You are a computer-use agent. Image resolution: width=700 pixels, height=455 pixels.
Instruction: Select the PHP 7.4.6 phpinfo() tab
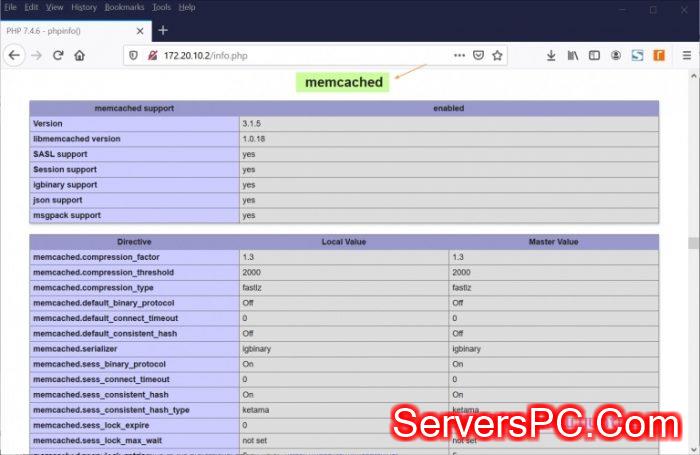click(60, 30)
